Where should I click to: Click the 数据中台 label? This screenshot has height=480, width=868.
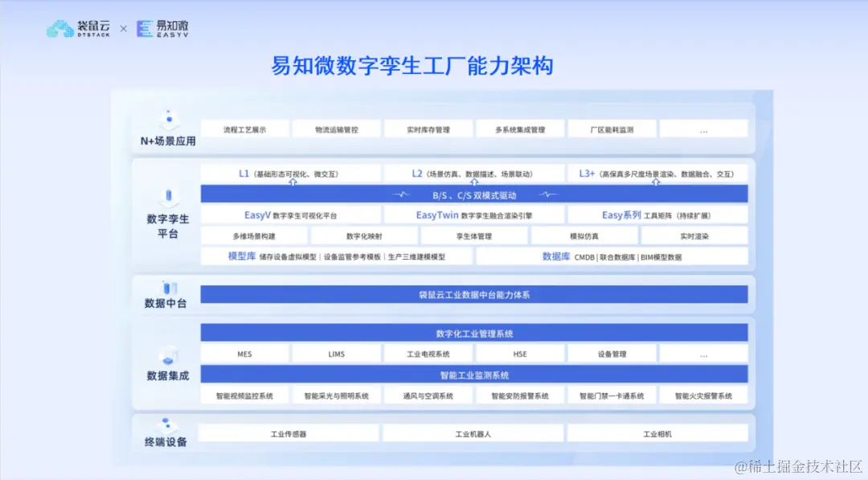coord(166,303)
